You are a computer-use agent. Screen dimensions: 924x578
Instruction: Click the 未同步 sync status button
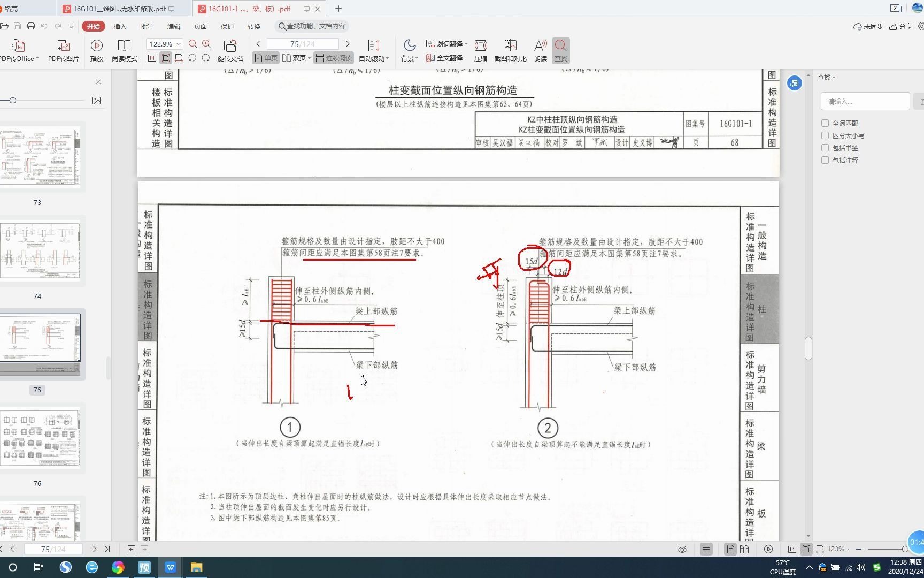click(868, 26)
